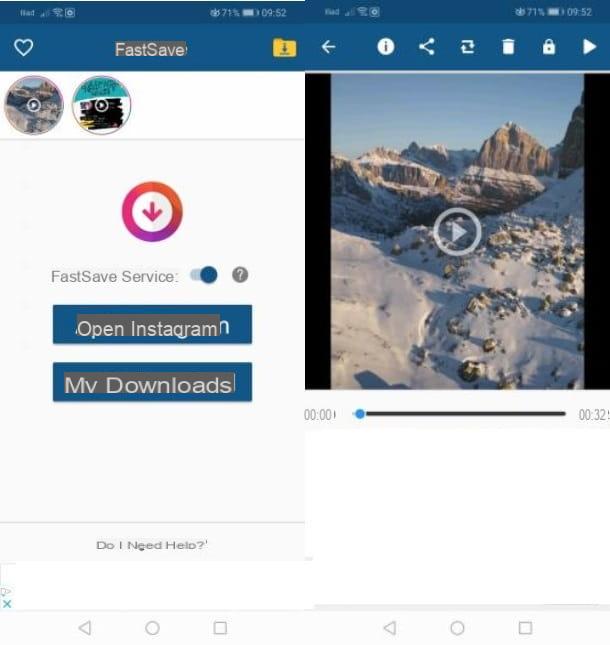Play video with center overlay button

(457, 232)
